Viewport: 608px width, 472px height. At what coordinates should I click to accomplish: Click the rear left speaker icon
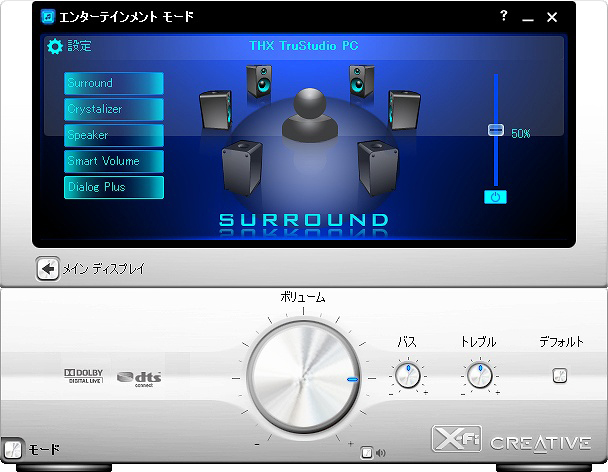[242, 168]
